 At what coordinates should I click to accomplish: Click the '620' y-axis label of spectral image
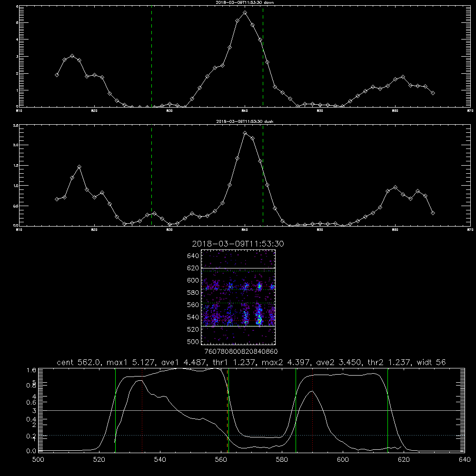pyautogui.click(x=193, y=268)
